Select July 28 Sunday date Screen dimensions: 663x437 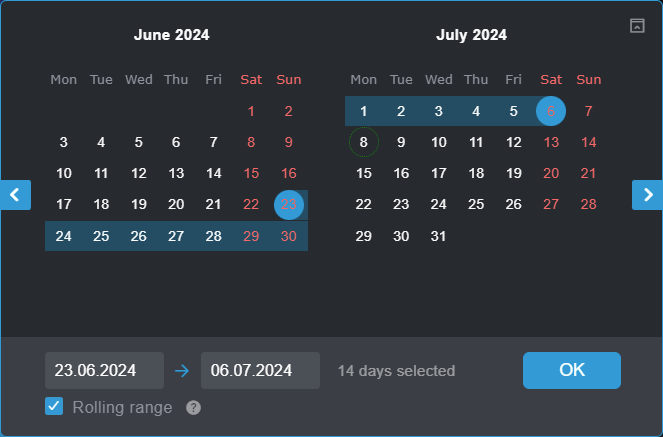[x=589, y=204]
